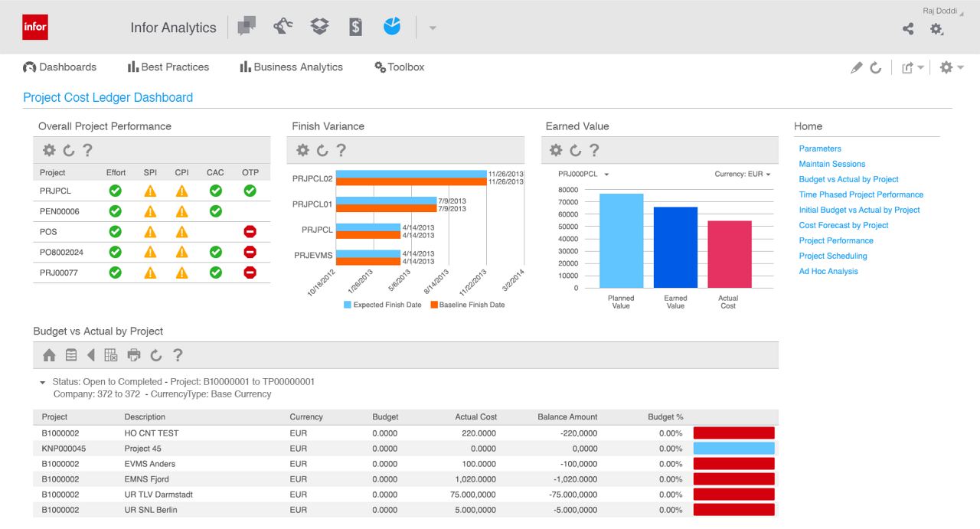
Task: Open the Budget vs Actual by Project link
Action: click(x=849, y=179)
